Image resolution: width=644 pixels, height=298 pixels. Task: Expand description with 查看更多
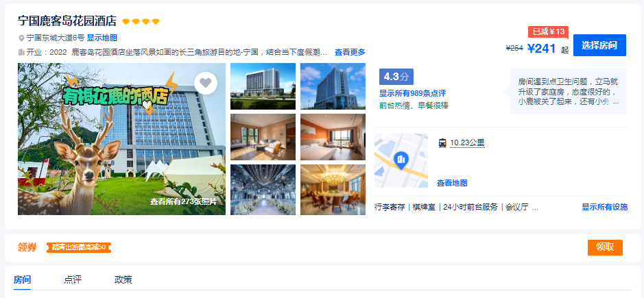click(x=350, y=52)
